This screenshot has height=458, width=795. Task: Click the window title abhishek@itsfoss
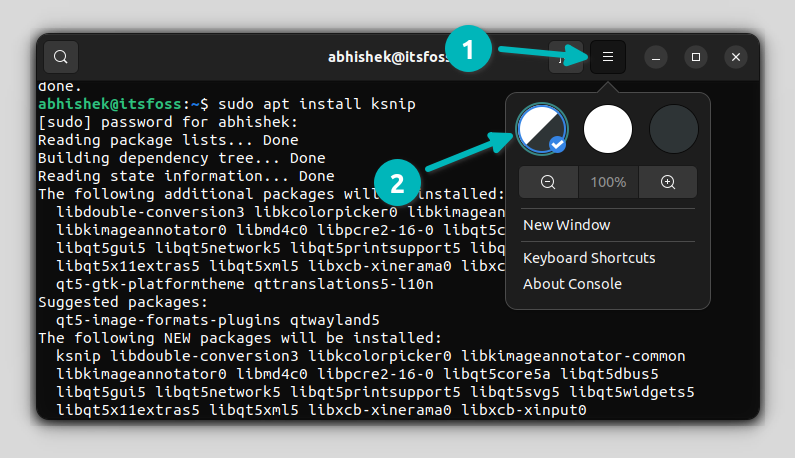[390, 57]
